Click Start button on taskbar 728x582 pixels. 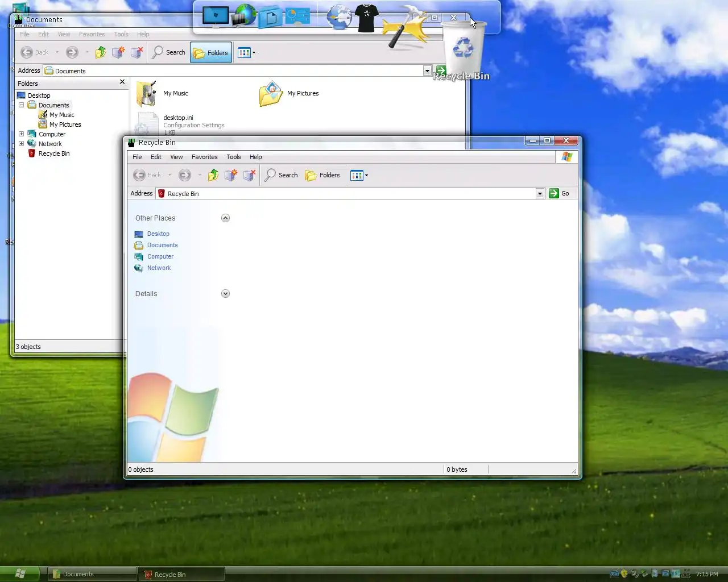[20, 573]
